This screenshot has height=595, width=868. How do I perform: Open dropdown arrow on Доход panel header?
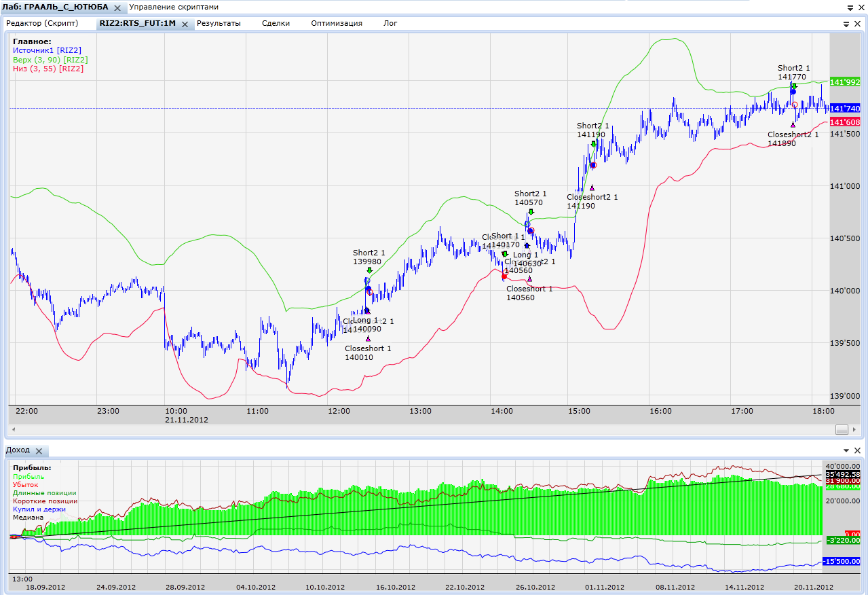(x=847, y=451)
